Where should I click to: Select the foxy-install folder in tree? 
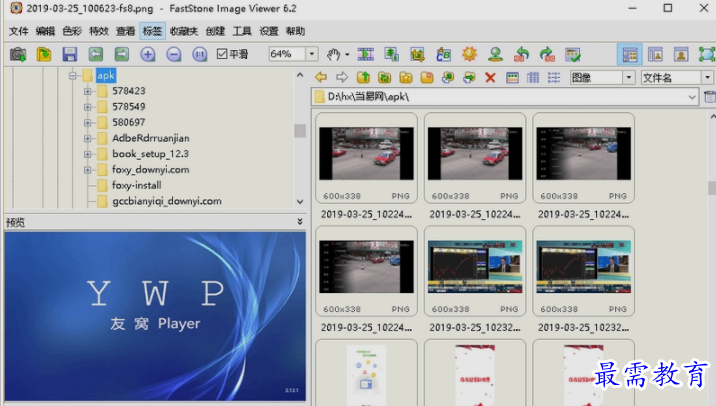137,185
